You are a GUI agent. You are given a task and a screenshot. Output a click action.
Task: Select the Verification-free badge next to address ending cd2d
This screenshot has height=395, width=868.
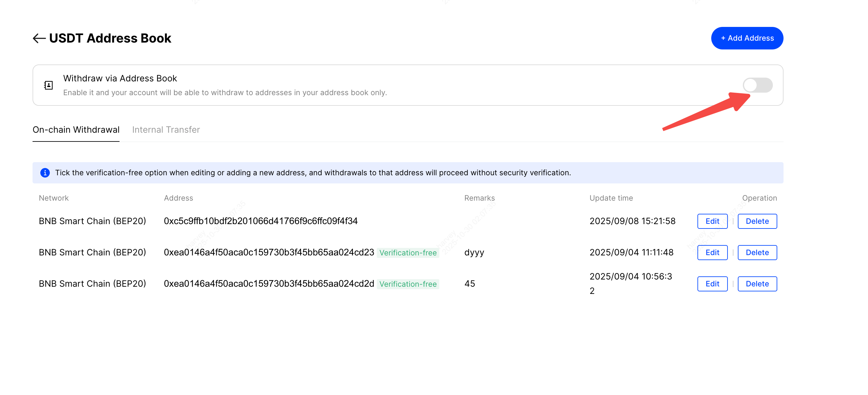click(x=408, y=284)
